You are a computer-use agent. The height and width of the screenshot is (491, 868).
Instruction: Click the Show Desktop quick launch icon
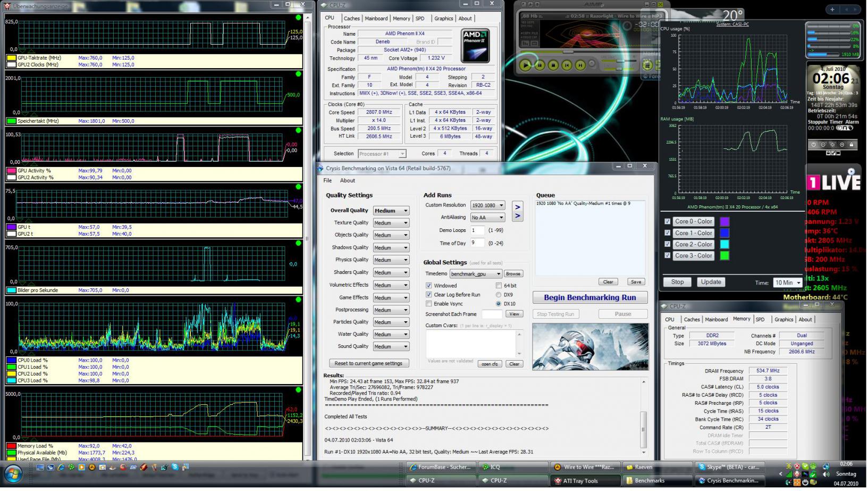[x=40, y=467]
